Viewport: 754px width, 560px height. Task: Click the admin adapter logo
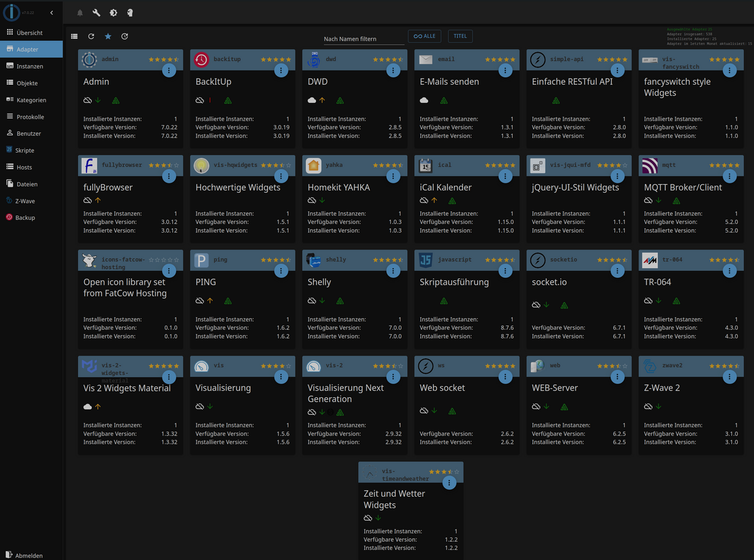tap(89, 60)
